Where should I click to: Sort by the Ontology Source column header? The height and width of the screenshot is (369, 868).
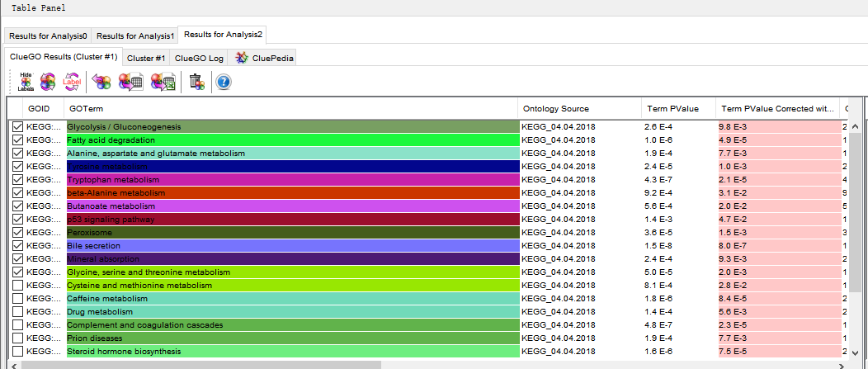[x=579, y=109]
